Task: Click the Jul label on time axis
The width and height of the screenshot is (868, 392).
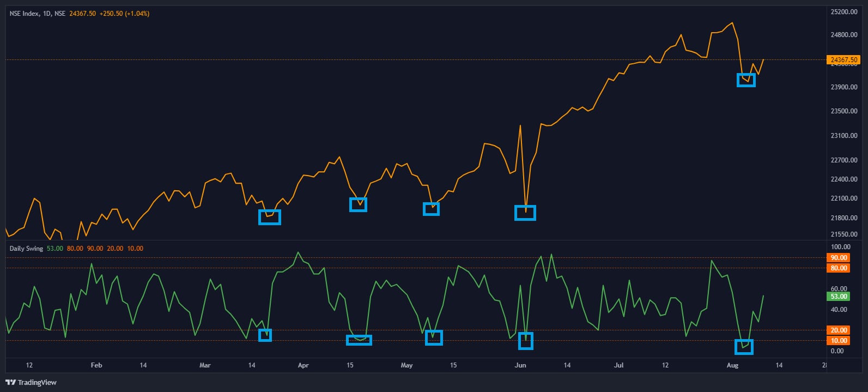Action: (x=618, y=365)
